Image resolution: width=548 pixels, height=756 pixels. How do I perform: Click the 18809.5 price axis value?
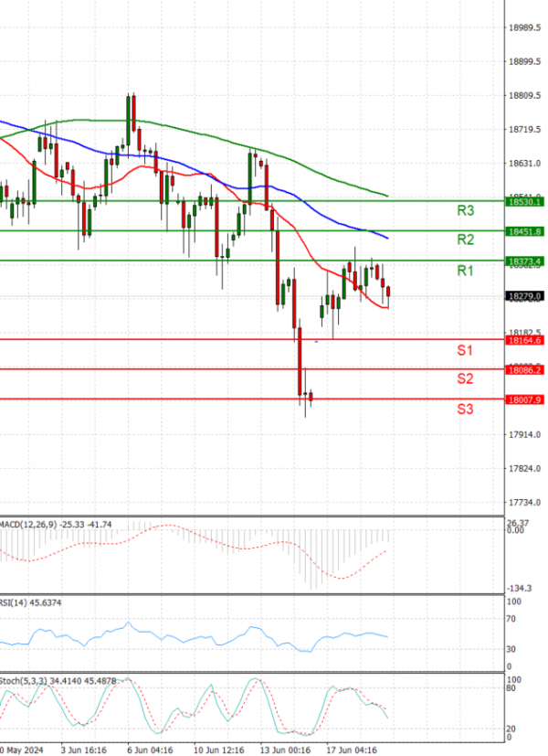(525, 95)
